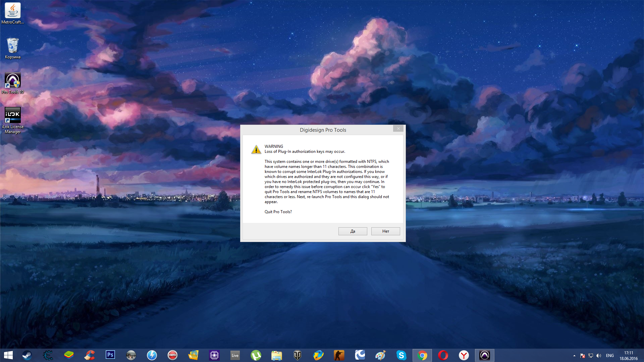Launch CCleaner from the taskbar
This screenshot has width=644, height=362.
pyautogui.click(x=90, y=355)
